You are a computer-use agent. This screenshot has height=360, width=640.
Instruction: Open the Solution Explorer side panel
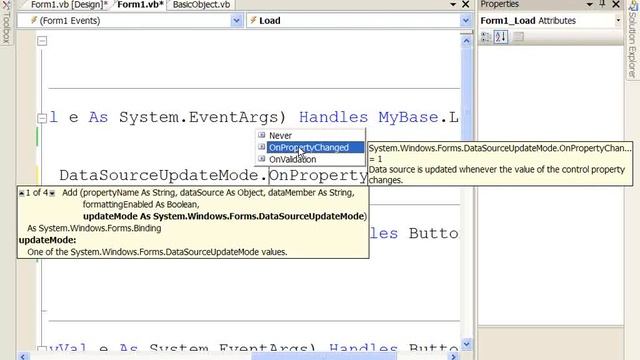[632, 39]
